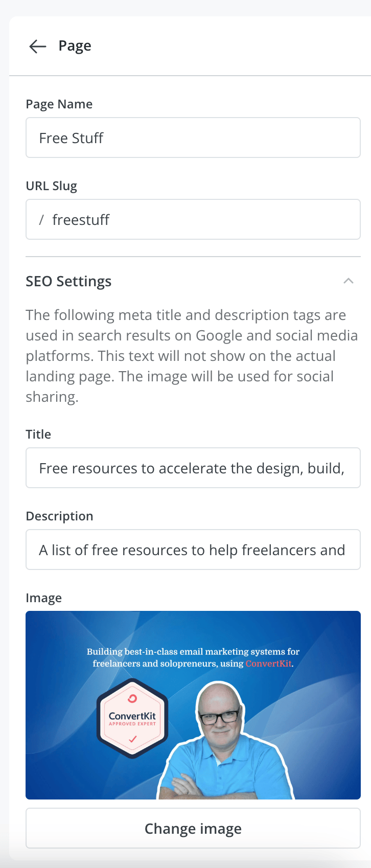The image size is (371, 868).
Task: Click the slash prefix in the URL Slug field
Action: 41,220
